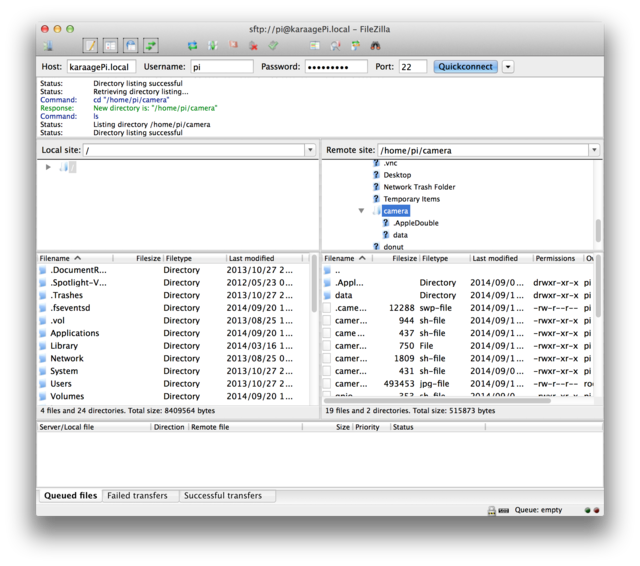The image size is (640, 566).
Task: Collapse the camera folder in remote tree
Action: [x=361, y=211]
